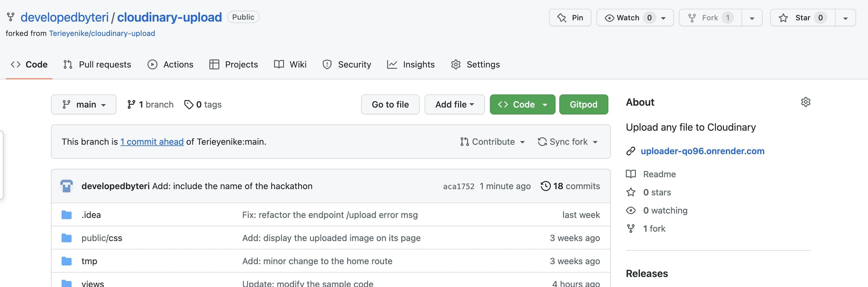Open the dropdown arrow next to Star
The image size is (868, 287).
845,18
